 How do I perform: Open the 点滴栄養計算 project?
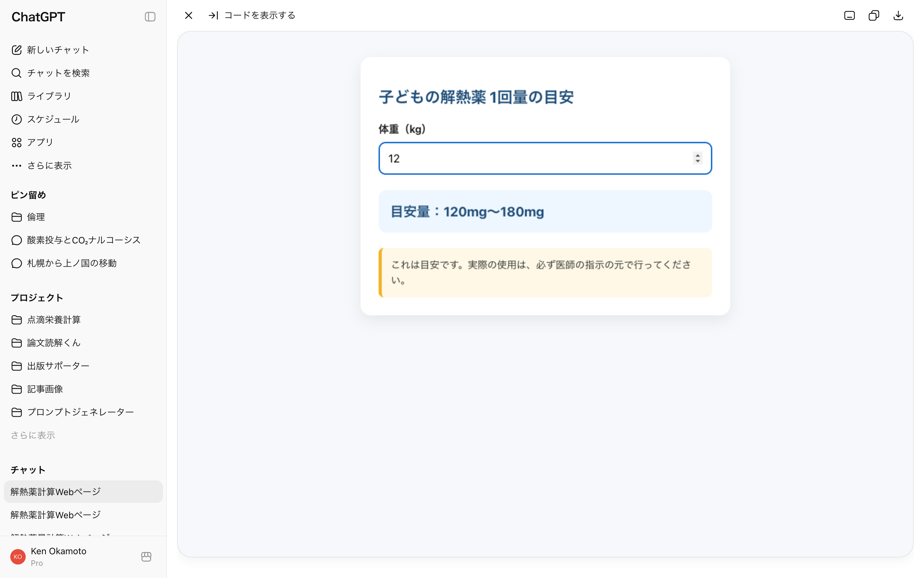(x=83, y=320)
